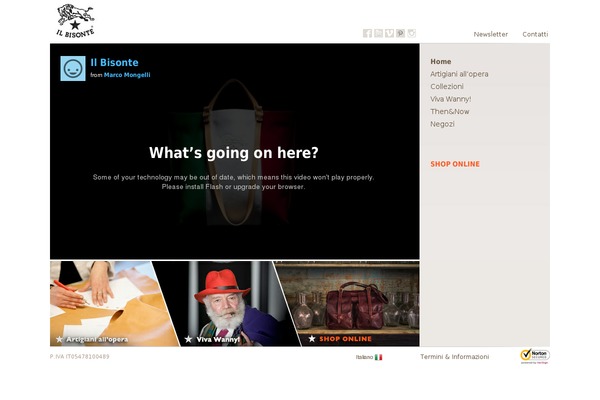The image size is (600, 400).
Task: Click the Italian flag icon
Action: [378, 357]
